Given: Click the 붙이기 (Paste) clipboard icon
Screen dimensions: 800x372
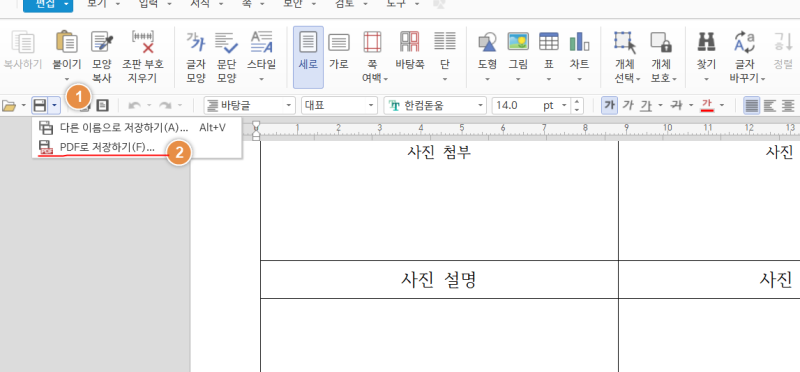Looking at the screenshot, I should pos(66,42).
